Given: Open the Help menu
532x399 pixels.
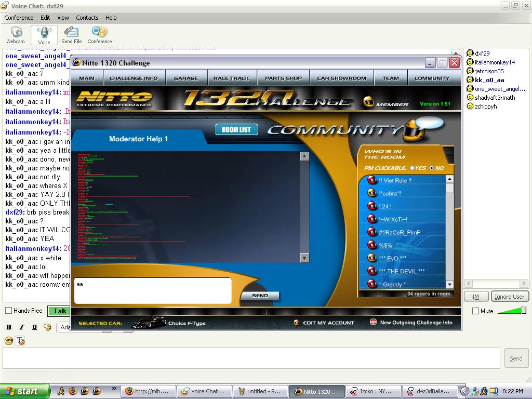Looking at the screenshot, I should pos(111,18).
